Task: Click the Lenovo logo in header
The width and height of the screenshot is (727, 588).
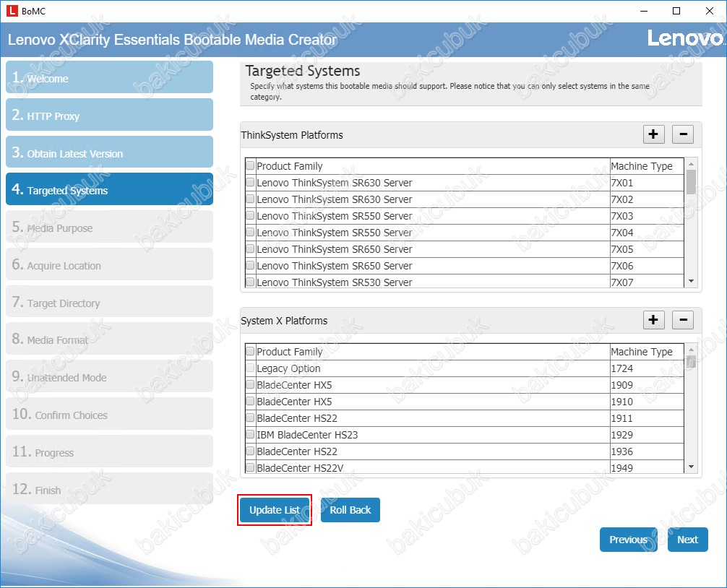Action: [685, 38]
